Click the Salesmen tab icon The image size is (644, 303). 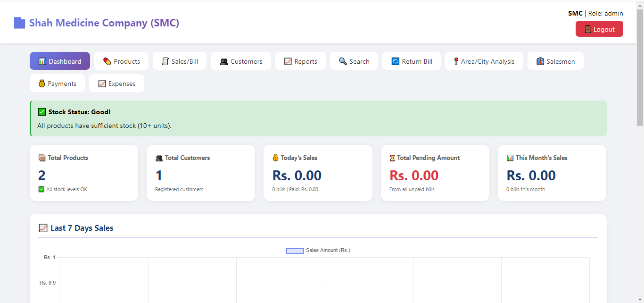[540, 61]
